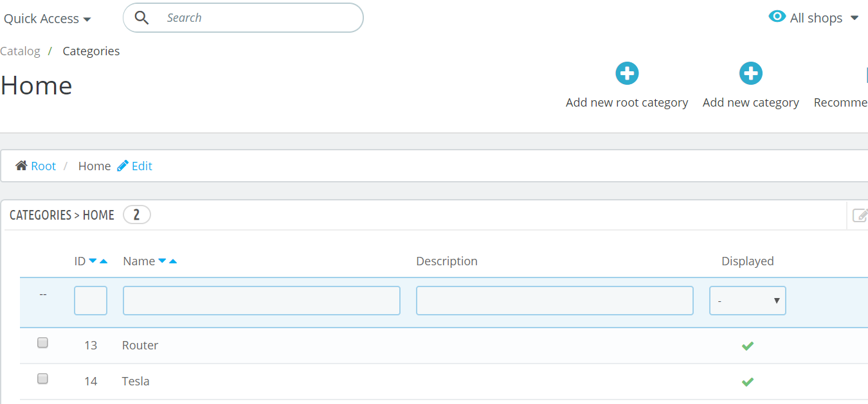Click the pencil Edit icon beside Home

pyautogui.click(x=123, y=166)
